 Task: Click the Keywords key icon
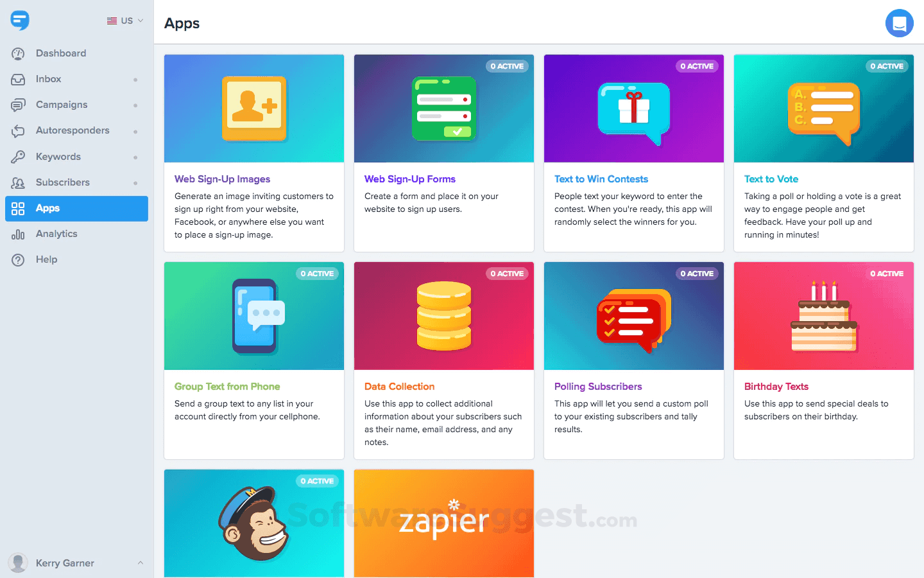pyautogui.click(x=18, y=157)
